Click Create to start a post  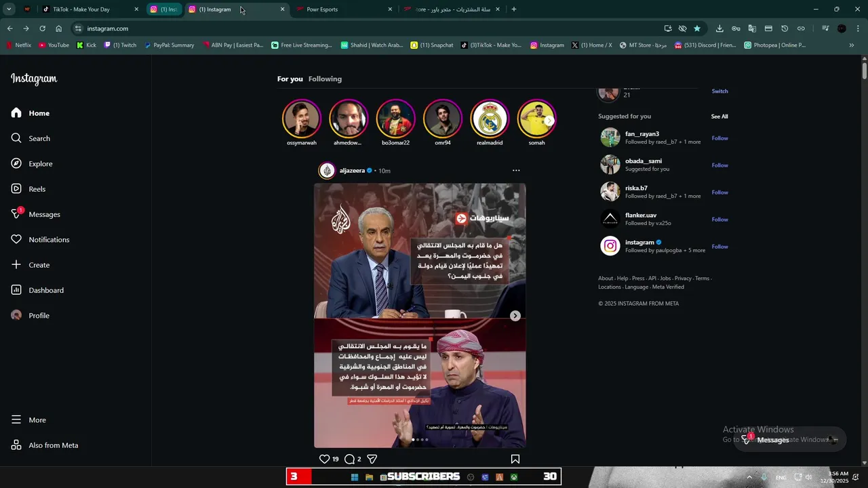coord(31,265)
